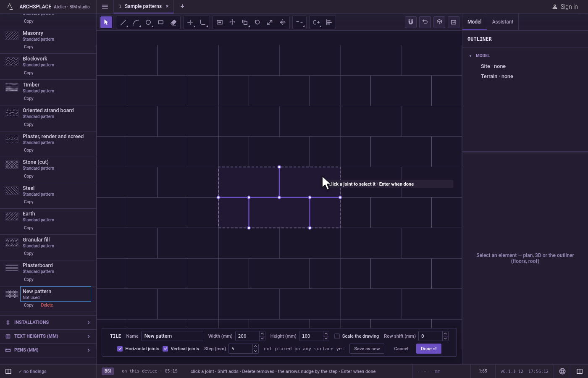Select the arrow selection tool
The image size is (588, 378).
click(106, 22)
